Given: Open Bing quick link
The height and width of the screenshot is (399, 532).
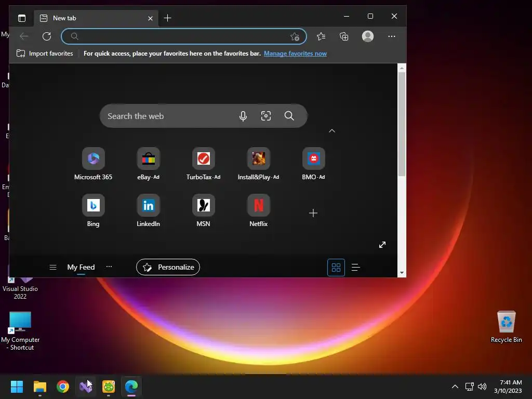Looking at the screenshot, I should 94,210.
